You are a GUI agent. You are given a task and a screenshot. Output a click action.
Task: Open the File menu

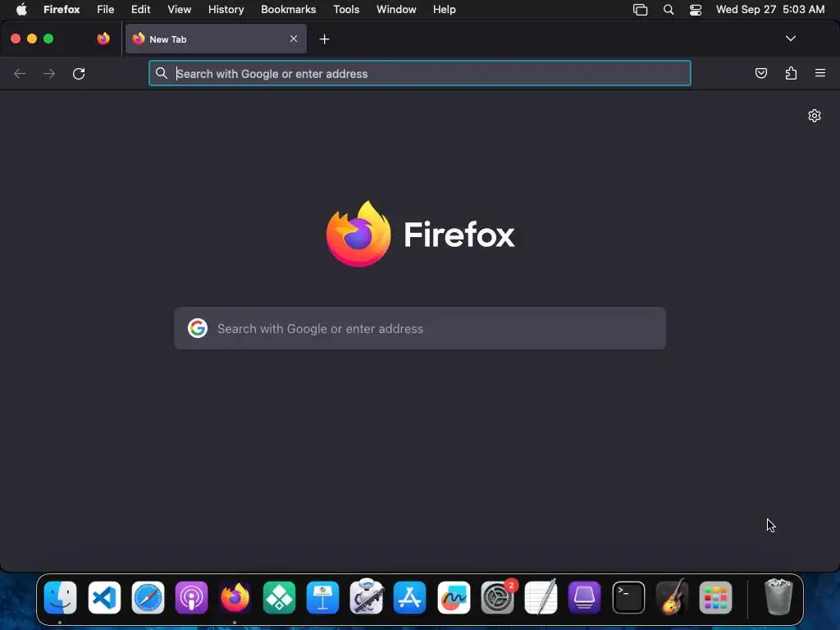click(x=106, y=10)
